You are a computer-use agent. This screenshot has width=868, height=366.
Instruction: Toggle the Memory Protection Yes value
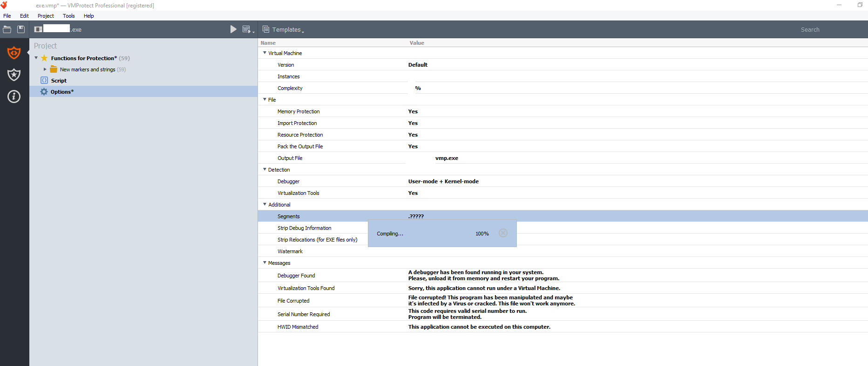(413, 111)
